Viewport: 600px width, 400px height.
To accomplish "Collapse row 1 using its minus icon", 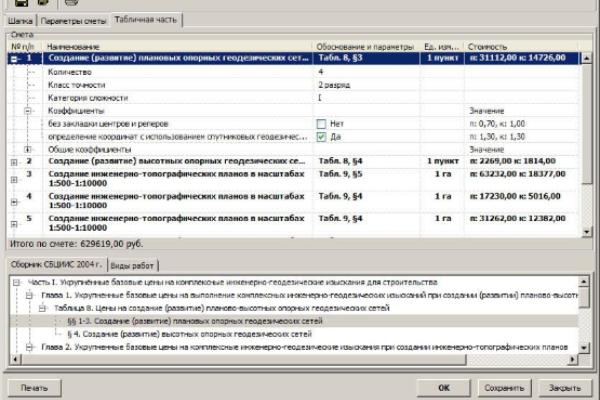I will coord(14,59).
